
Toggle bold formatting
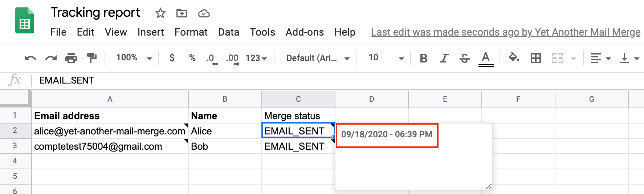point(423,58)
